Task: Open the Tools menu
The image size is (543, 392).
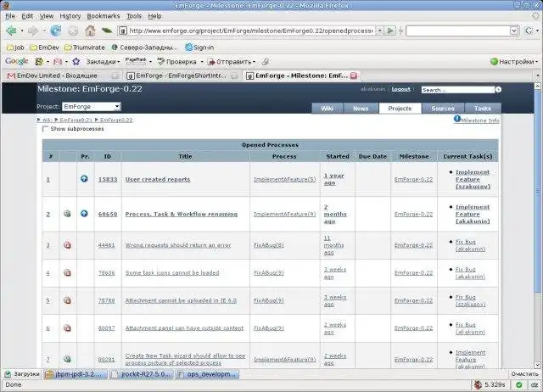Action: [x=134, y=16]
